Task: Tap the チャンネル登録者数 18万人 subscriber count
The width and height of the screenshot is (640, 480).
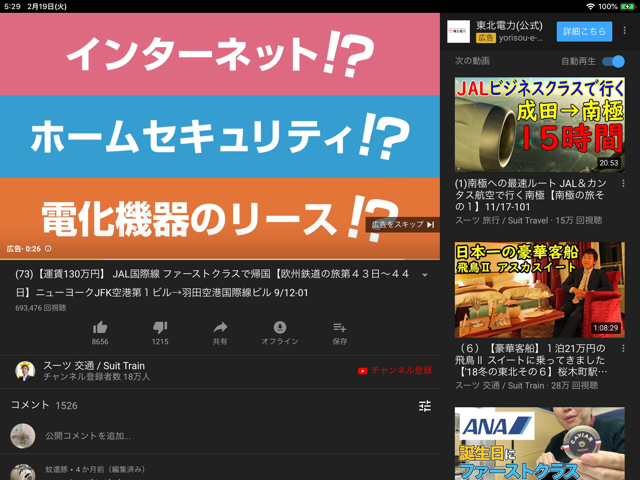Action: 97,376
